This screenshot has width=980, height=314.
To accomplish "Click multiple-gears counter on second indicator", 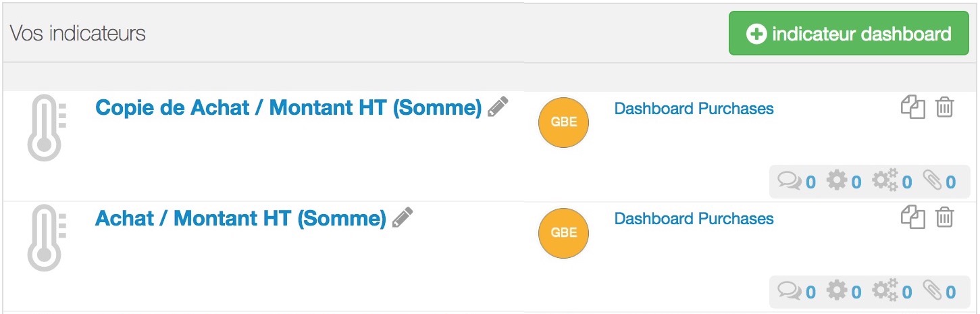I will 892,291.
